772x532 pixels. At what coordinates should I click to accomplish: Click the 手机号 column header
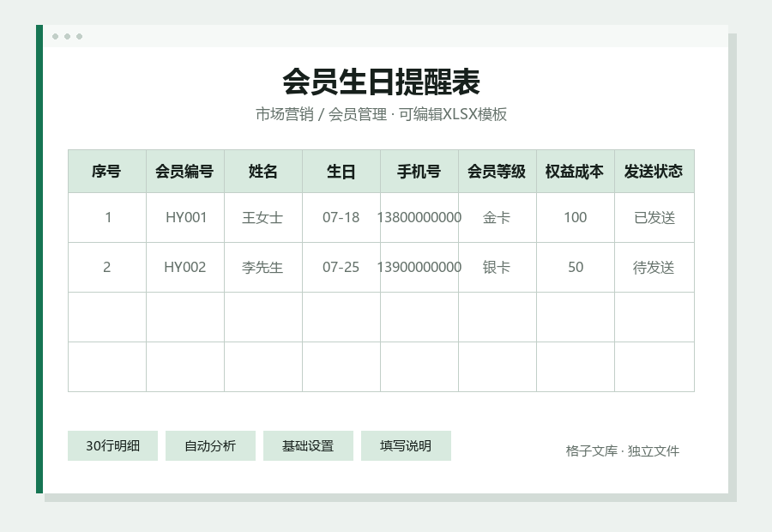pyautogui.click(x=419, y=172)
